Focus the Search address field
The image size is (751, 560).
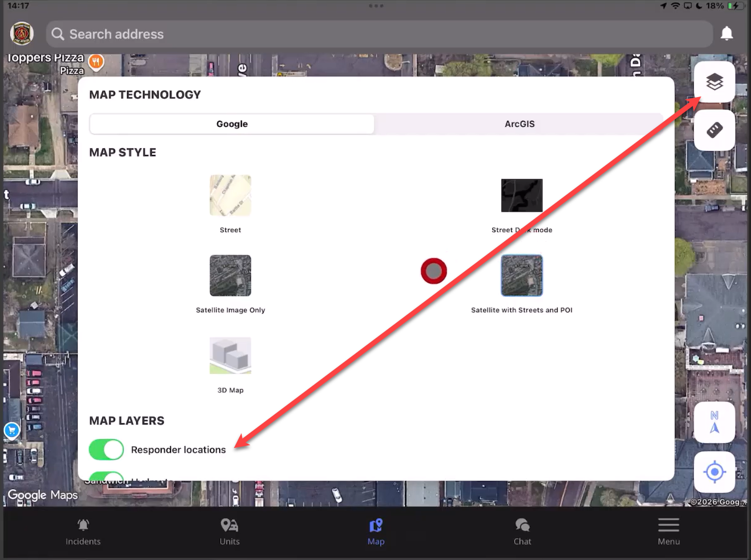[380, 34]
